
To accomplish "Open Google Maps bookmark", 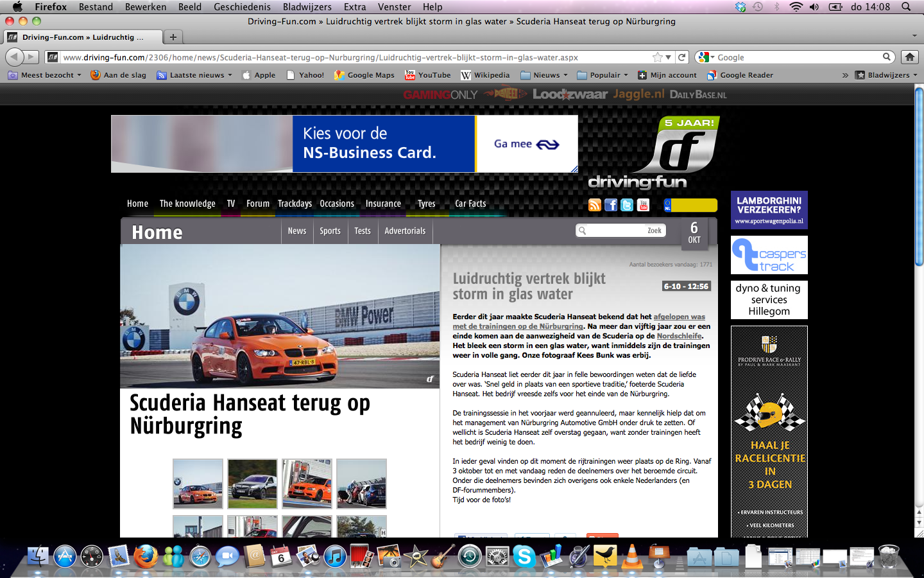I will 364,75.
